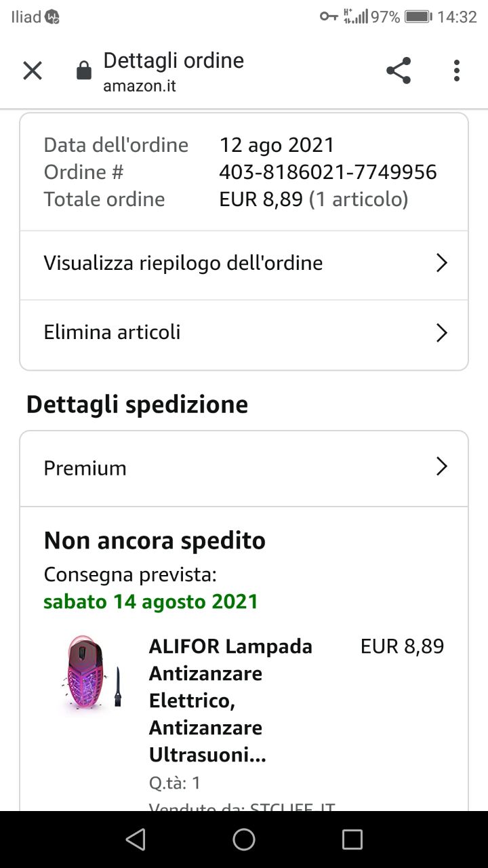Tap the order number 403-8186021-7749956
The height and width of the screenshot is (868, 488).
pos(328,172)
